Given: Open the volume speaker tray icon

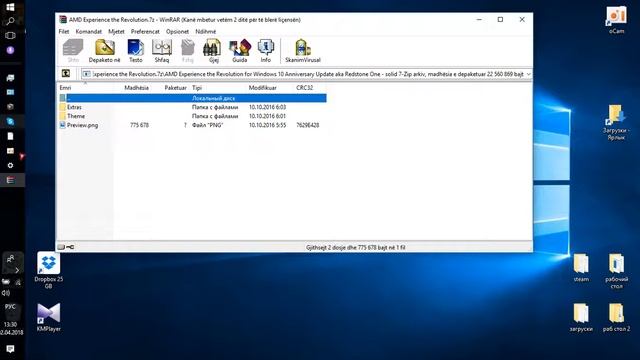Looking at the screenshot, I should 6,293.
